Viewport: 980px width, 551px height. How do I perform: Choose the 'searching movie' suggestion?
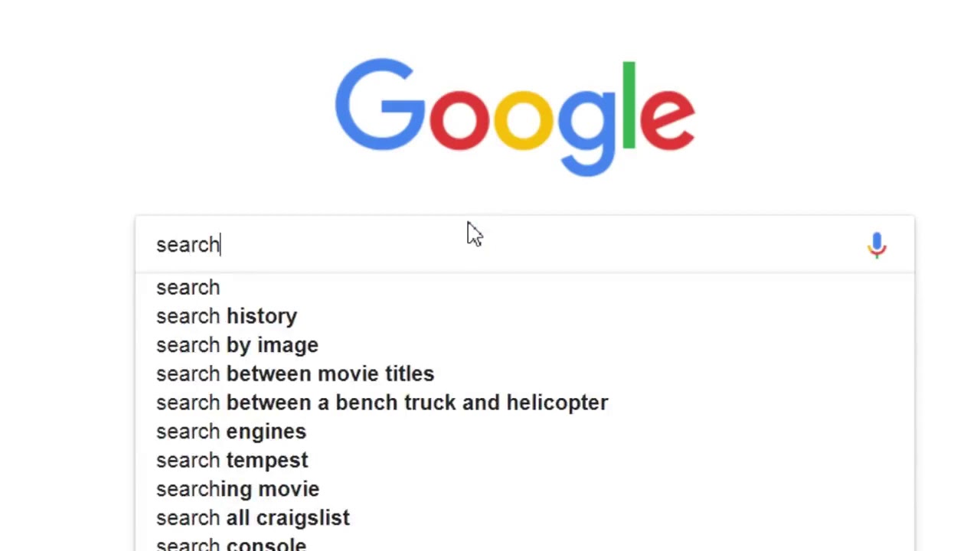tap(237, 489)
